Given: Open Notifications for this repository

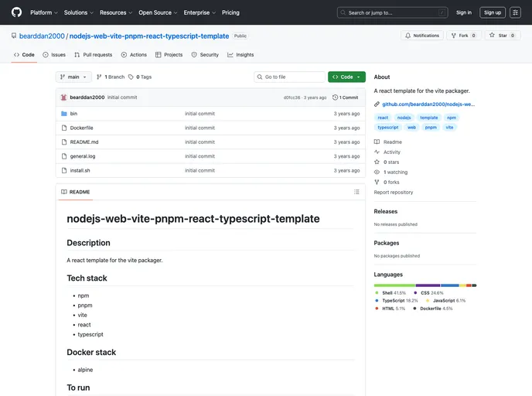Looking at the screenshot, I should (422, 36).
